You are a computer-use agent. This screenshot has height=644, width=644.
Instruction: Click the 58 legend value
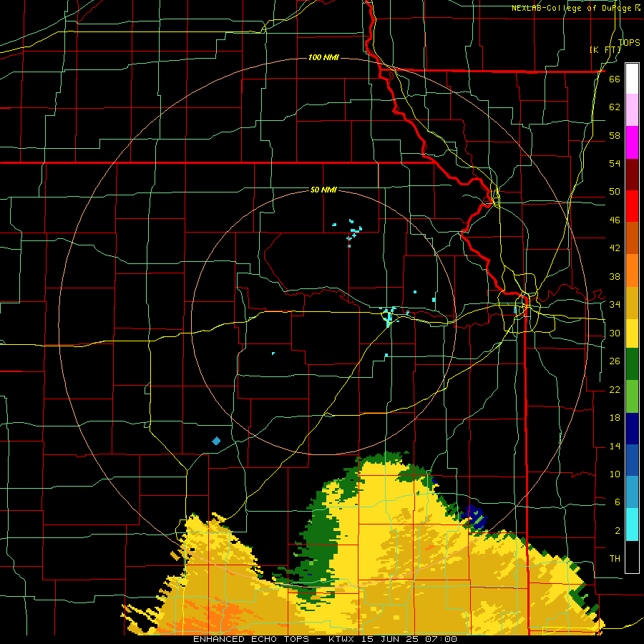point(615,135)
